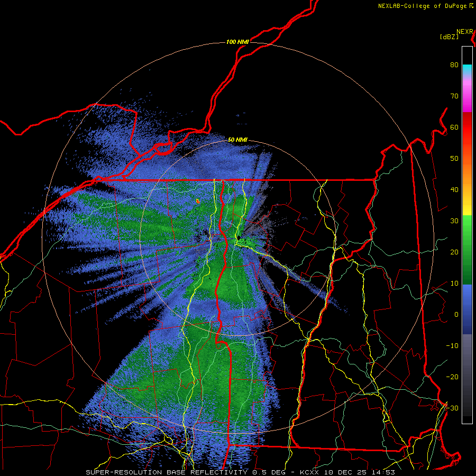Screen dimensions: 476x476
Task: Click the Super-Resolution Base Reflectivity caption text
Action: [167, 472]
